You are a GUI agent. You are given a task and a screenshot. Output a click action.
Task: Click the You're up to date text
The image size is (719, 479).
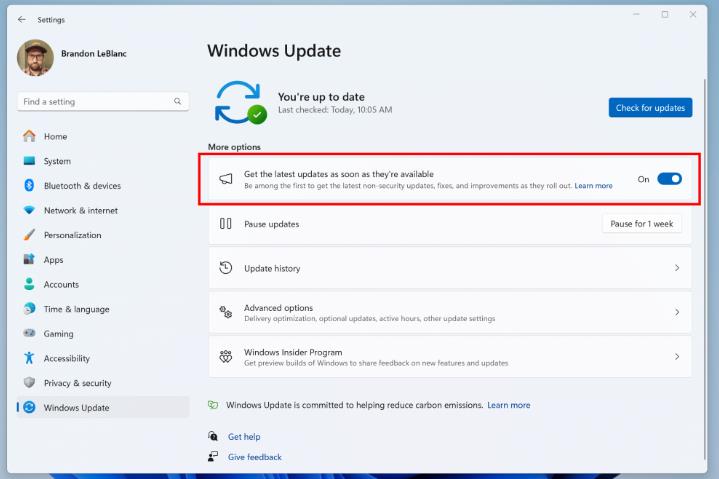click(x=321, y=97)
